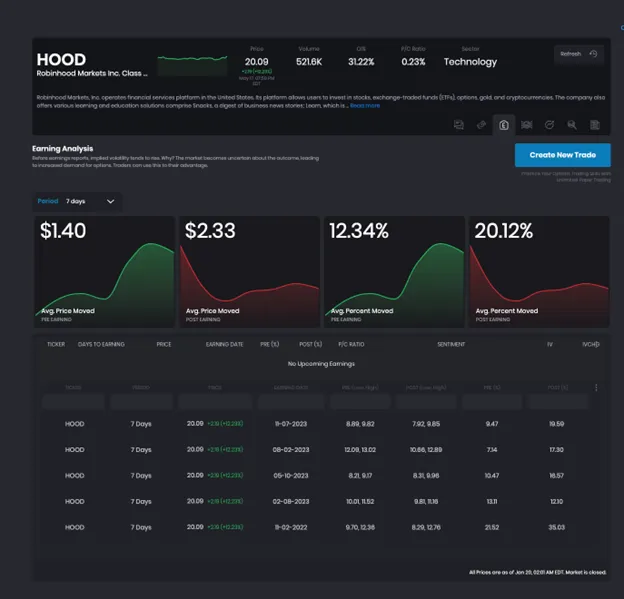
Task: Click the 0.23% P/C Ratio value
Action: click(413, 62)
